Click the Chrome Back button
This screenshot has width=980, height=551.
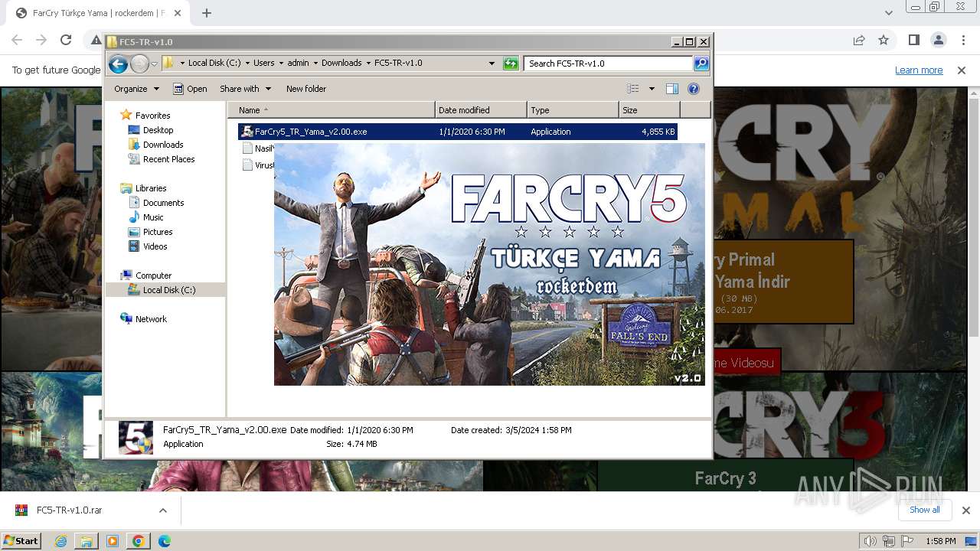(17, 41)
